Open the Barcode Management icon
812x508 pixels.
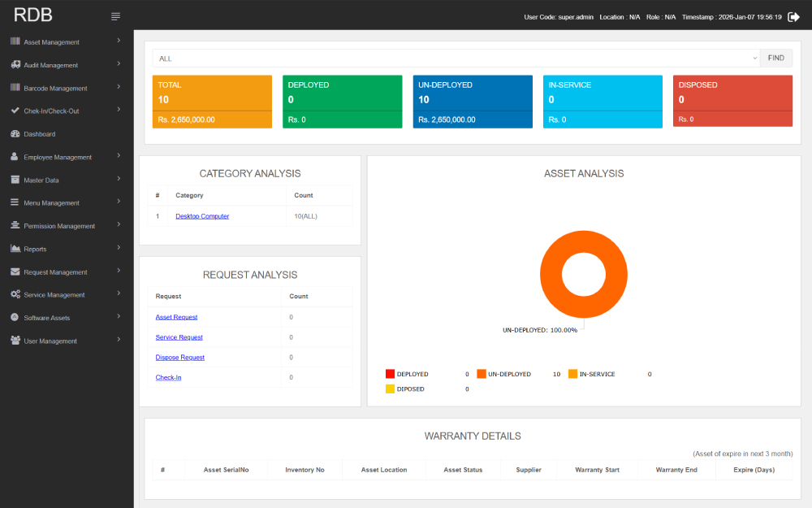point(16,88)
